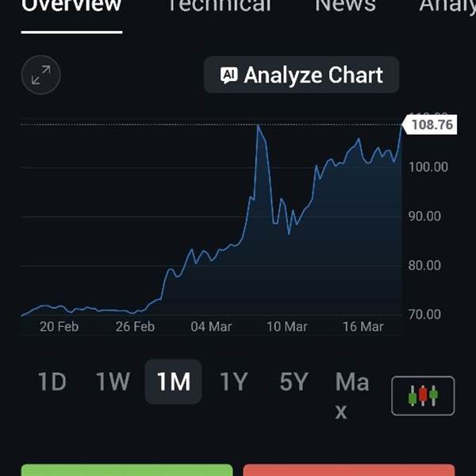Click the AI icon in Analyze Chart

tap(229, 75)
